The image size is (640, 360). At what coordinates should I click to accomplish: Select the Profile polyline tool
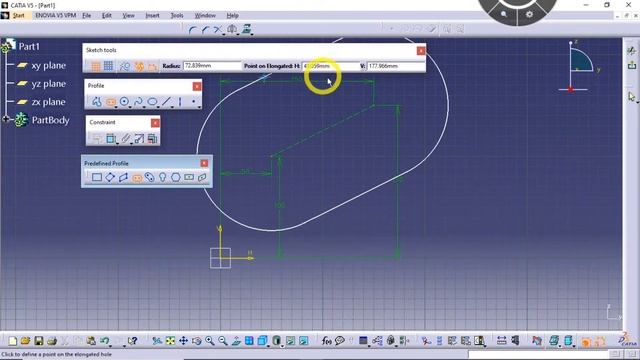tap(97, 101)
